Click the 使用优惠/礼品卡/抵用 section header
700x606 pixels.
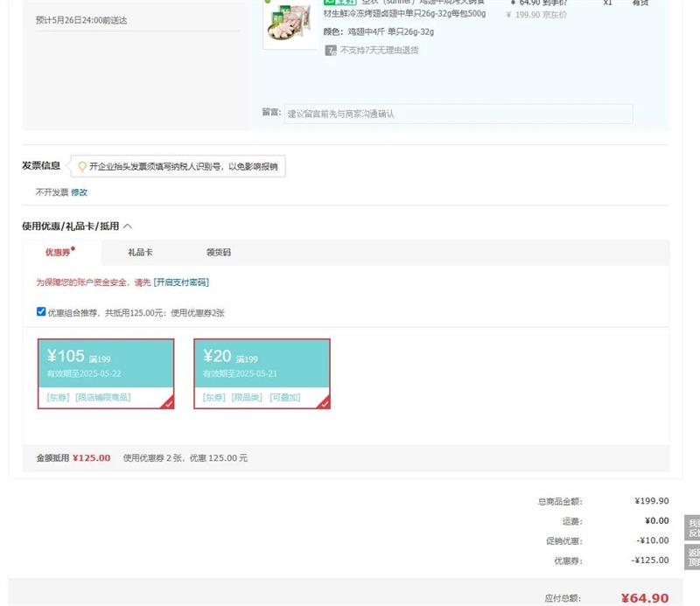[70, 226]
